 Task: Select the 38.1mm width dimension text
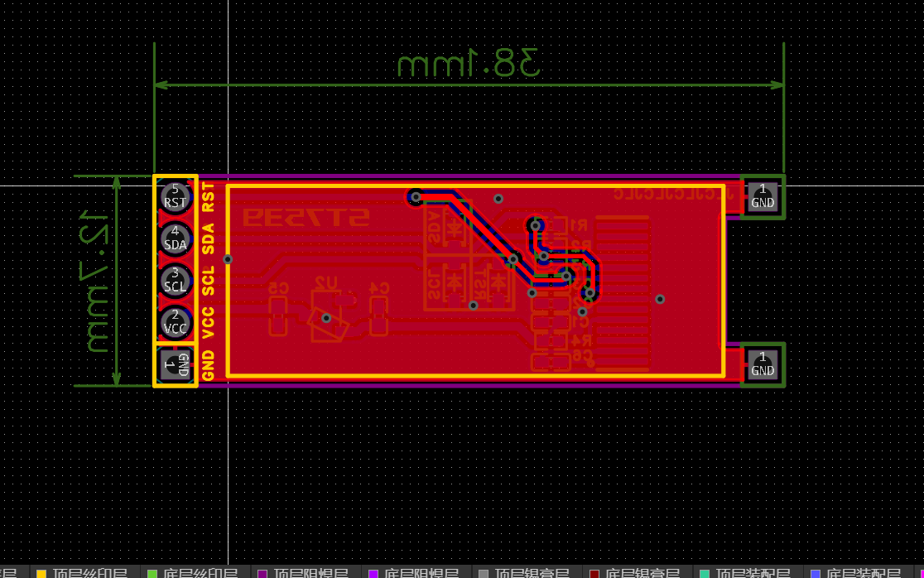pos(469,64)
